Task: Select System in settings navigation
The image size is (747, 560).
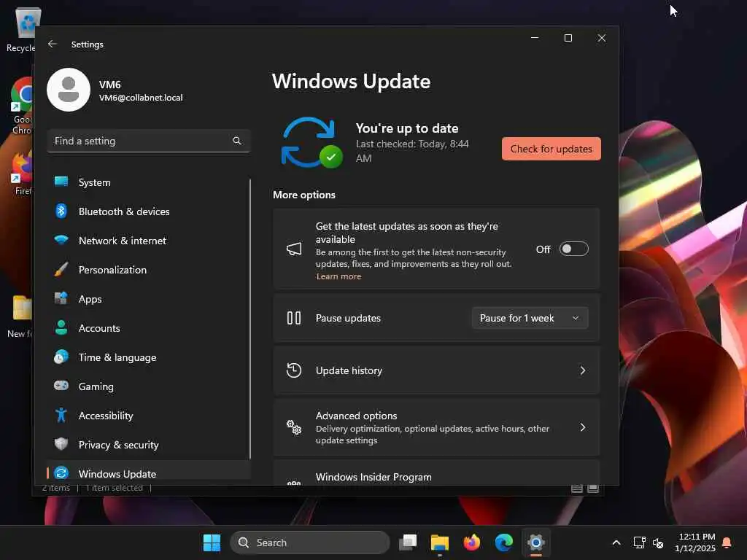Action: pyautogui.click(x=149, y=182)
